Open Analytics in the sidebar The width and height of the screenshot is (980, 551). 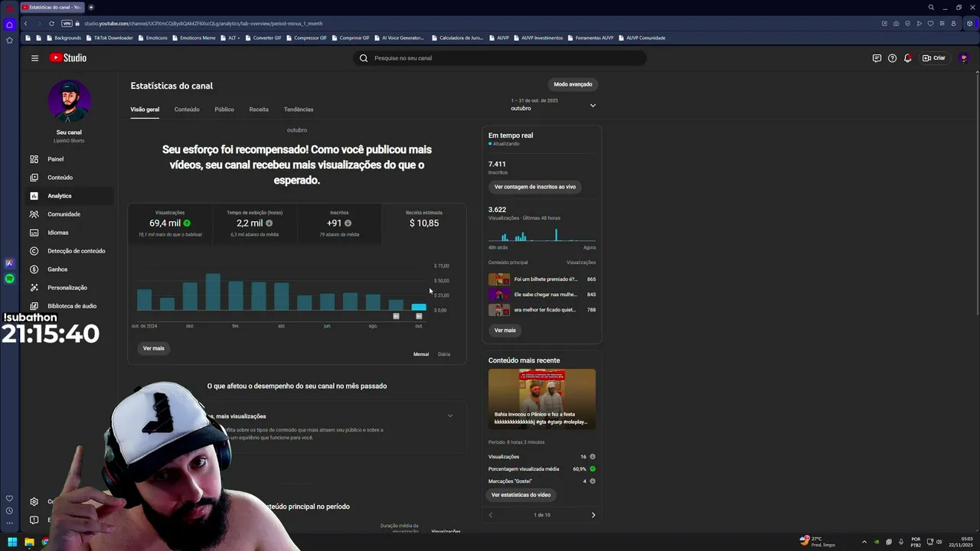coord(69,196)
